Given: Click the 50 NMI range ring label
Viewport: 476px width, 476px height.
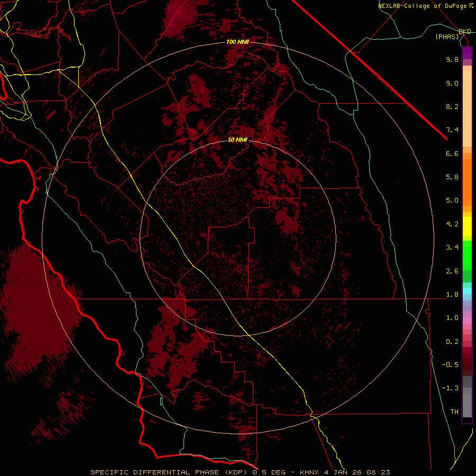Looking at the screenshot, I should 237,140.
